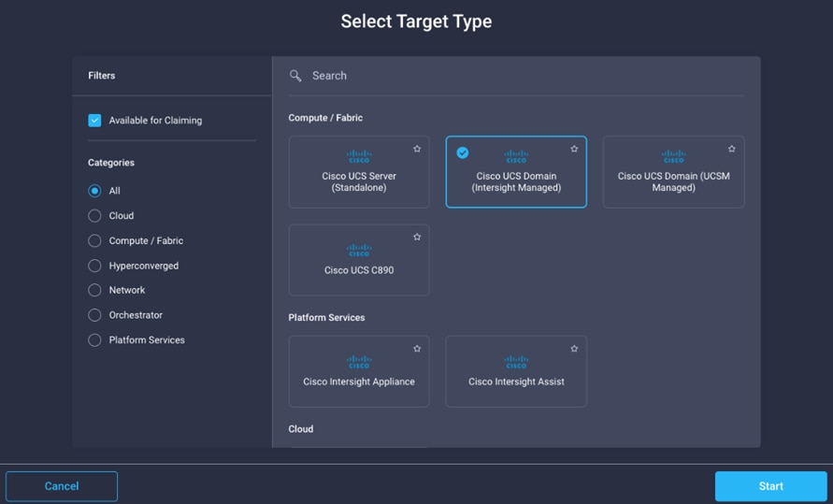Select the Network category radio button
The height and width of the screenshot is (504, 833).
tap(94, 290)
